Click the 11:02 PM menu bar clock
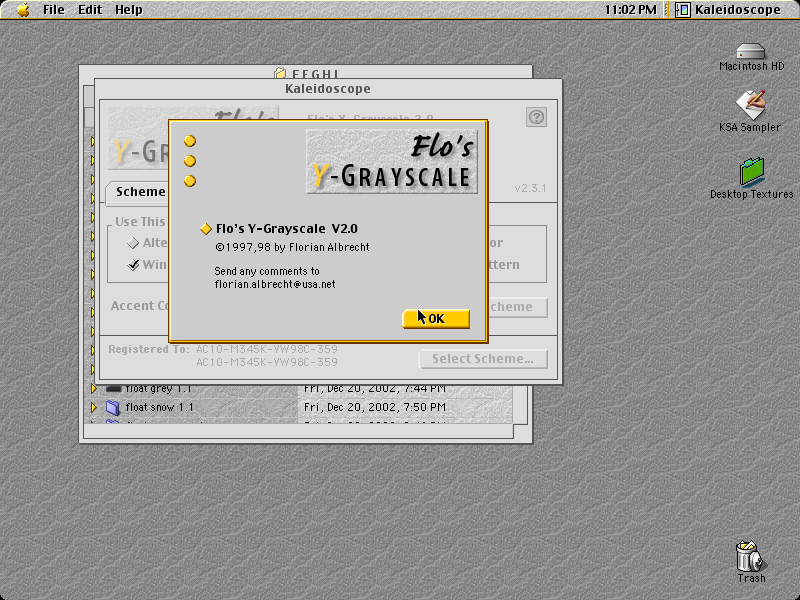This screenshot has height=600, width=800. pos(631,10)
